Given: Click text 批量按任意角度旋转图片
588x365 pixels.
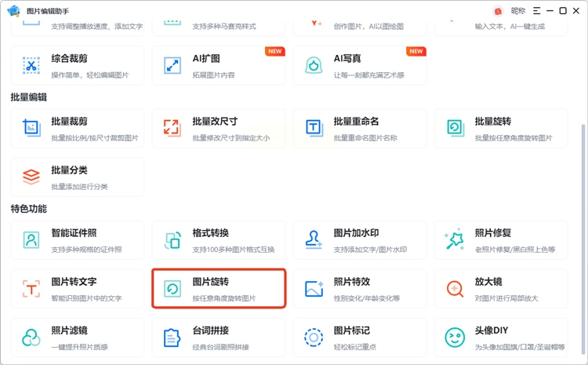Looking at the screenshot, I should [514, 138].
